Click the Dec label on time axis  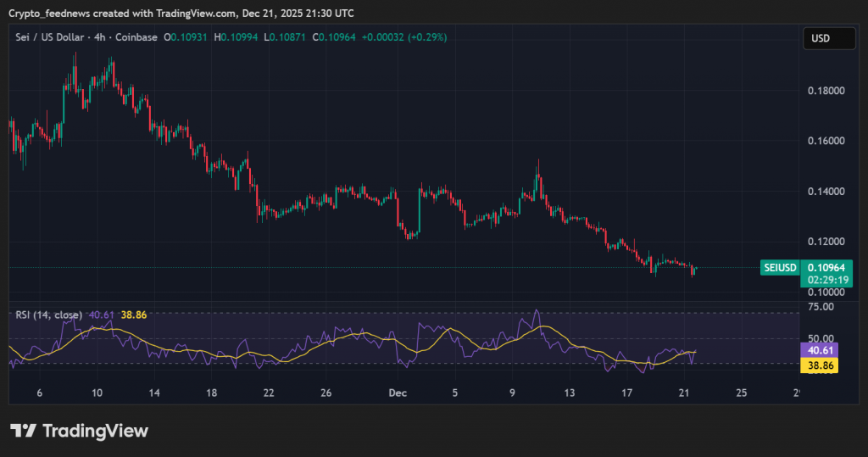[x=397, y=393]
